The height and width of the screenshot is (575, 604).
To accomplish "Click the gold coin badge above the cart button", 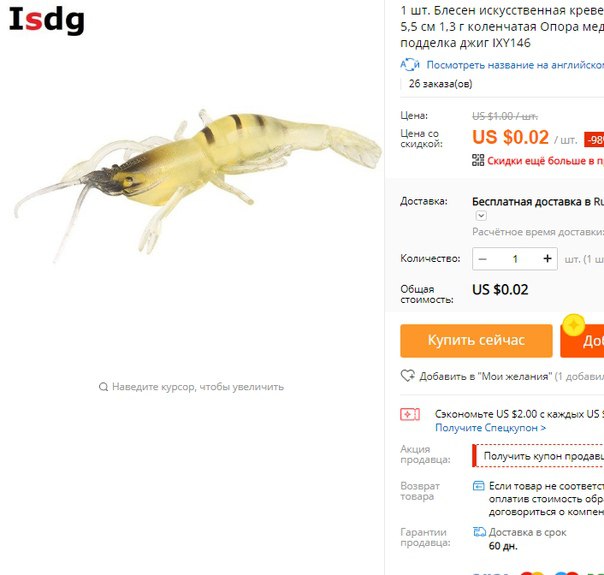I will [x=574, y=325].
